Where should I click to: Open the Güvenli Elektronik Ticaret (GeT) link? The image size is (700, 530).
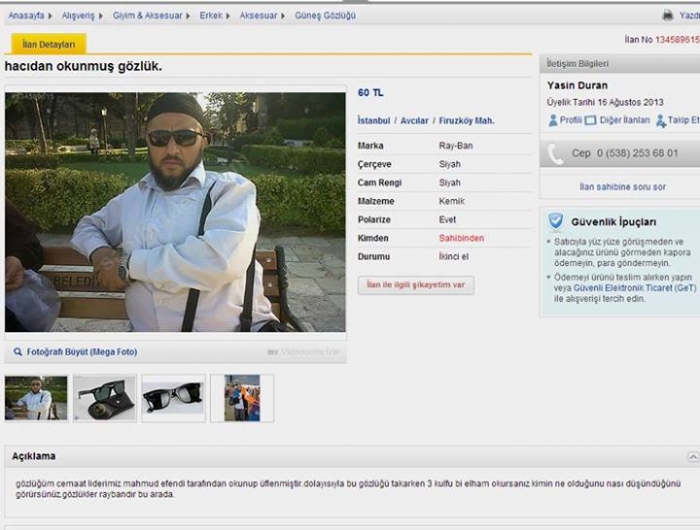pos(634,288)
